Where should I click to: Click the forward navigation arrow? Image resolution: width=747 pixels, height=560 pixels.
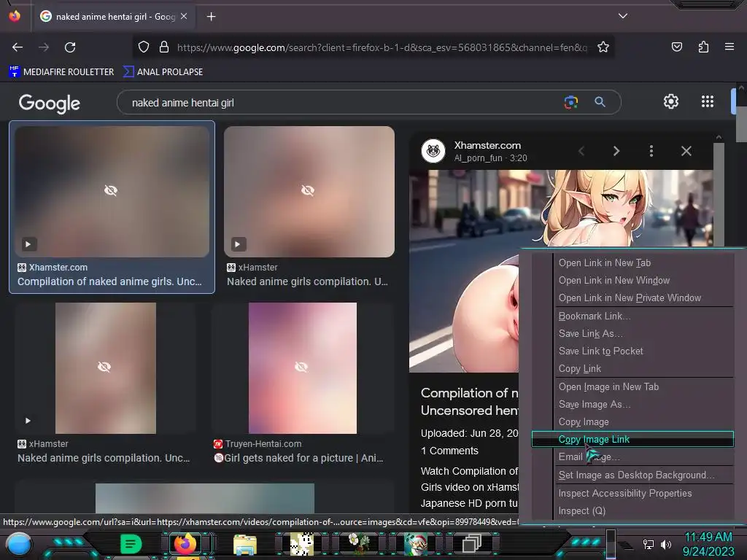pyautogui.click(x=44, y=47)
